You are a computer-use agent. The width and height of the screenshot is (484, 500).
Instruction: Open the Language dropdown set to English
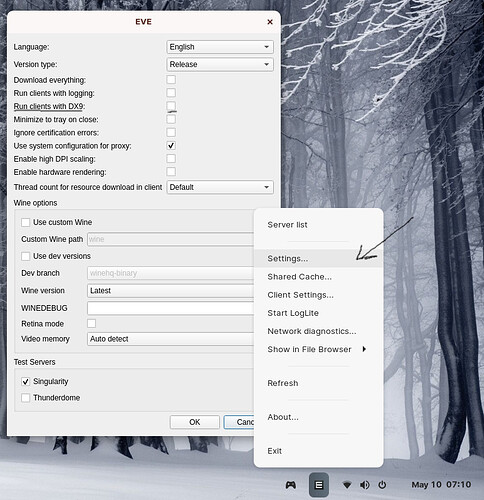tap(220, 47)
